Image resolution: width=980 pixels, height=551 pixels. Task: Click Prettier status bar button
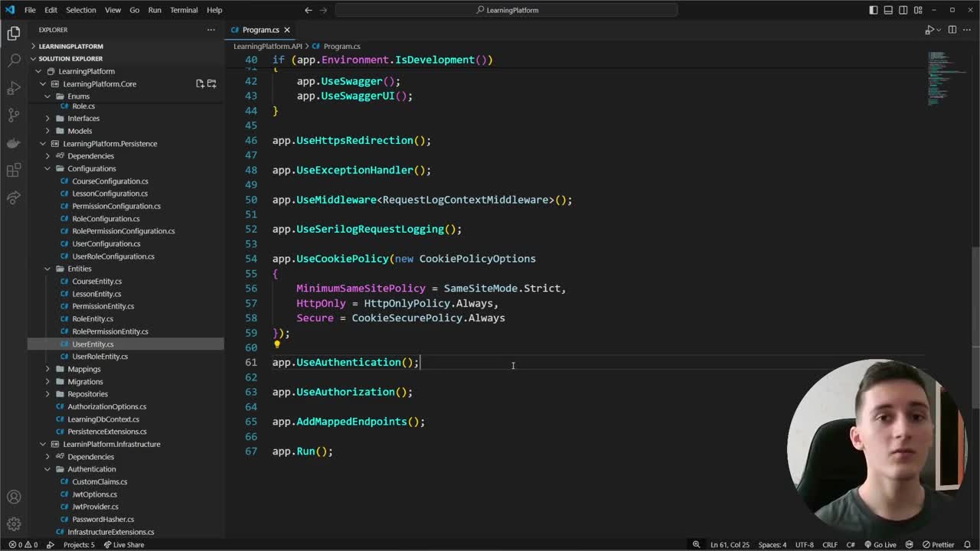click(x=937, y=545)
